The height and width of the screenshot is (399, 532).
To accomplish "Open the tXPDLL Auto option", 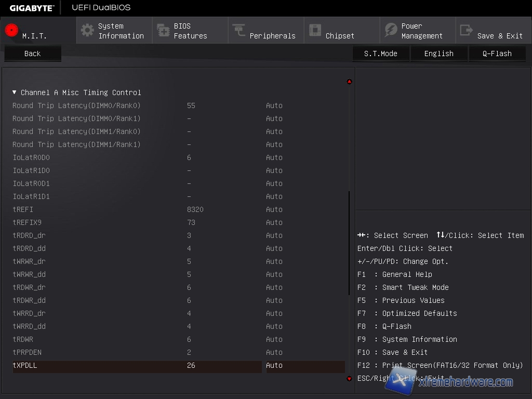I will point(274,365).
